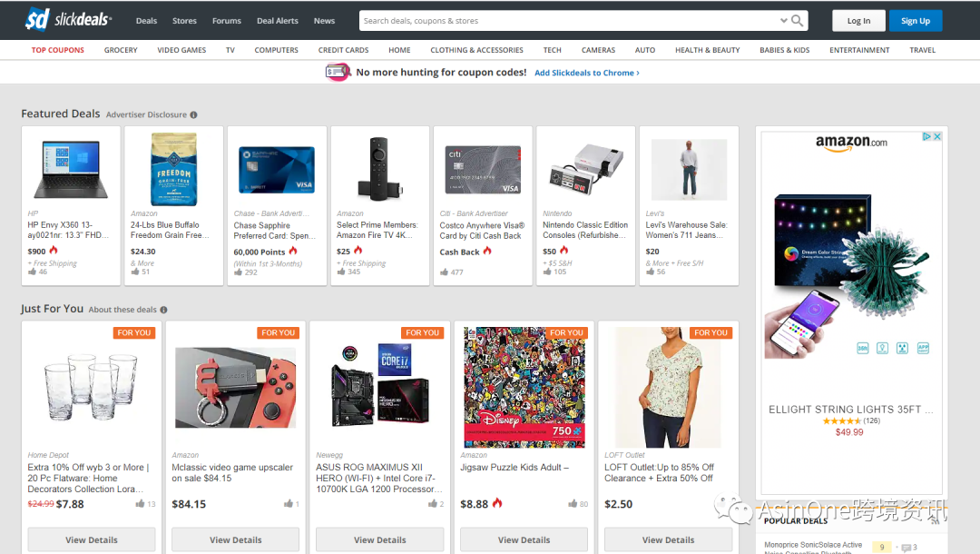View Details for ASUS ROG MAXIMUS XII
The height and width of the screenshot is (554, 980).
380,539
